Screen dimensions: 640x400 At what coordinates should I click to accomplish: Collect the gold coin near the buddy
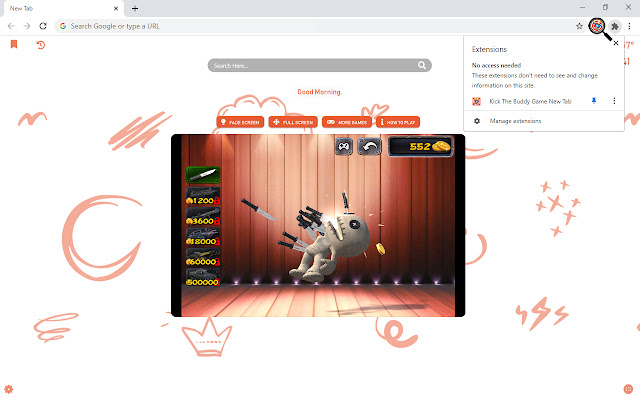tap(380, 248)
